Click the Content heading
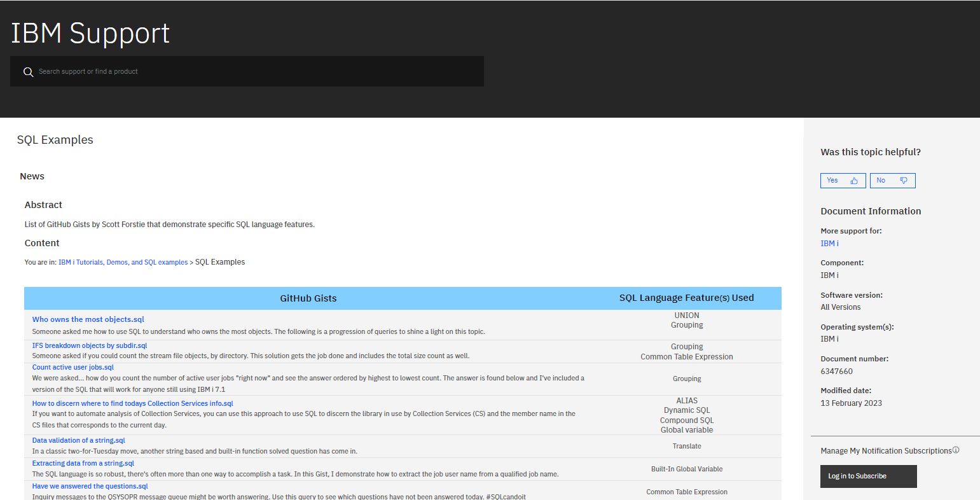 tap(42, 243)
